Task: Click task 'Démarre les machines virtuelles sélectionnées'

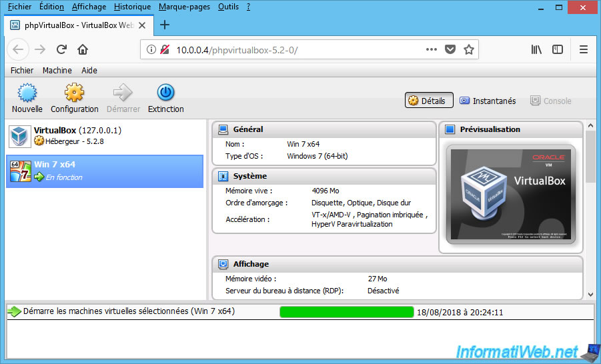Action: pos(129,311)
